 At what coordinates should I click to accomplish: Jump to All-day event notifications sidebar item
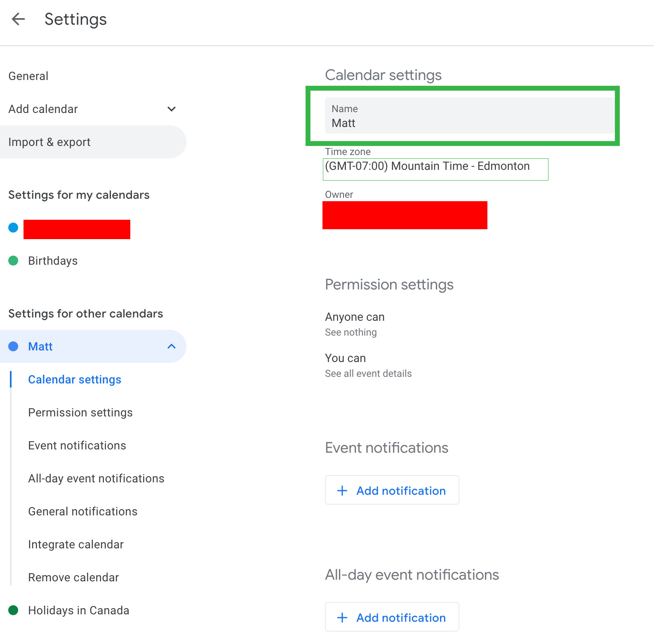pos(96,479)
